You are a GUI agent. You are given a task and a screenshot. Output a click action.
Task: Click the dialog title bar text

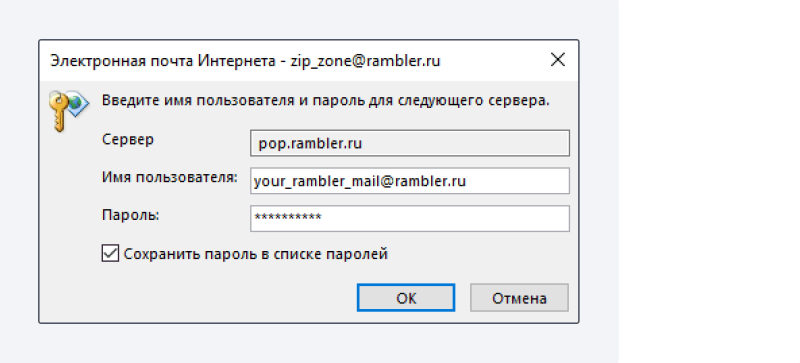245,61
